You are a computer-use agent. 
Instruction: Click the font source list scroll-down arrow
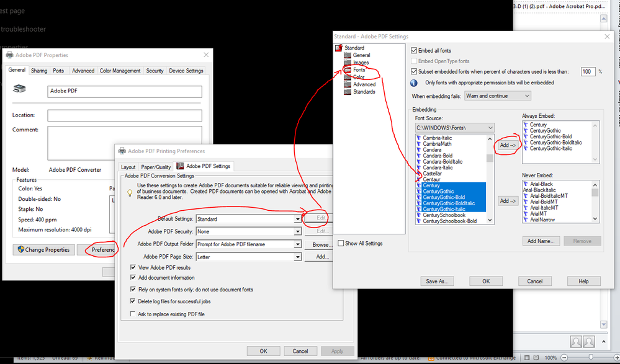pos(490,221)
